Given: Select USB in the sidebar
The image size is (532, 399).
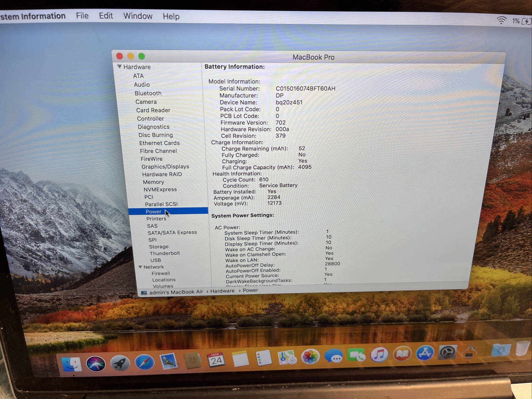Looking at the screenshot, I should (x=156, y=260).
